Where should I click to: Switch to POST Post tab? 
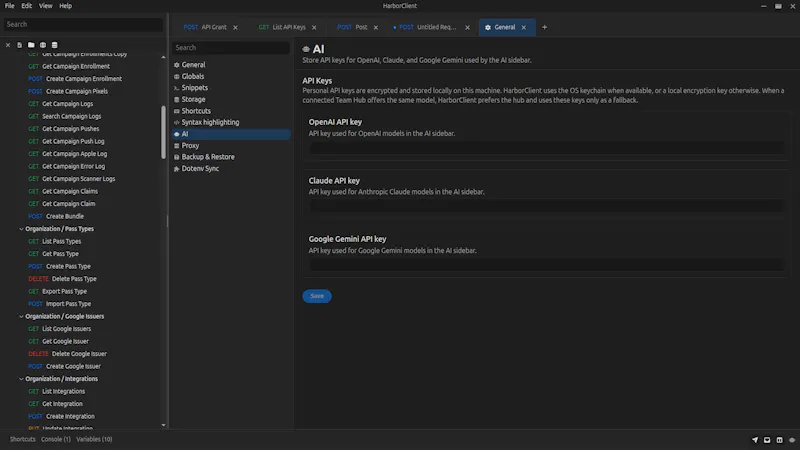point(353,28)
